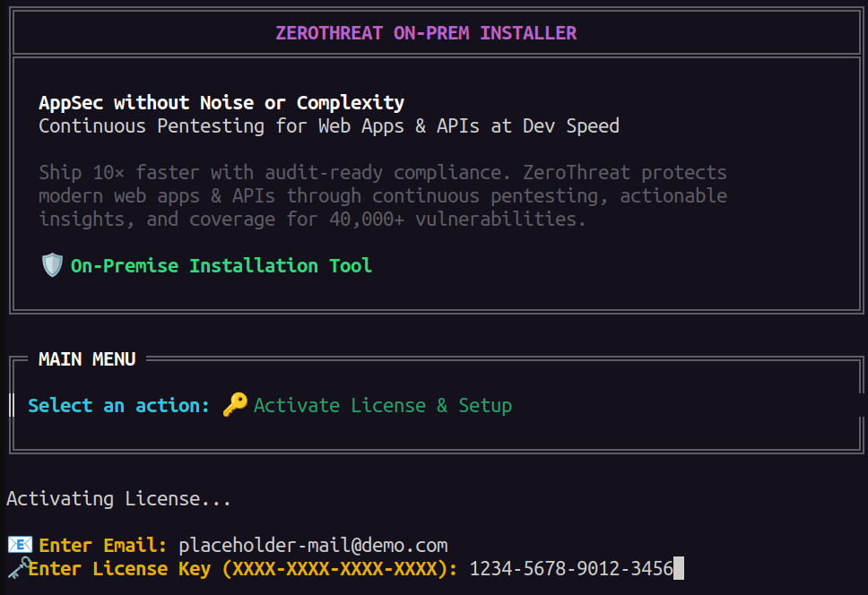Click the 'Activating License...' status line
Screen dimensions: 868x595
[118, 499]
